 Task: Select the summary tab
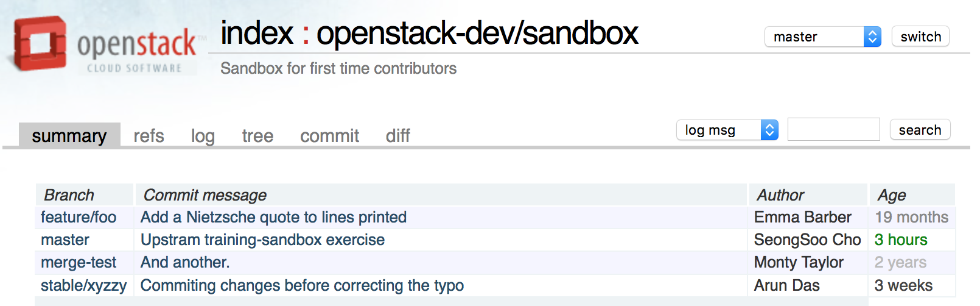[69, 135]
